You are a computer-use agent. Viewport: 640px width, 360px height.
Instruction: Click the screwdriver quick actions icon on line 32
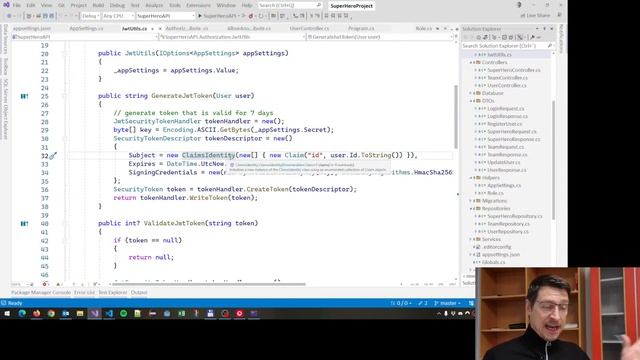coord(53,156)
